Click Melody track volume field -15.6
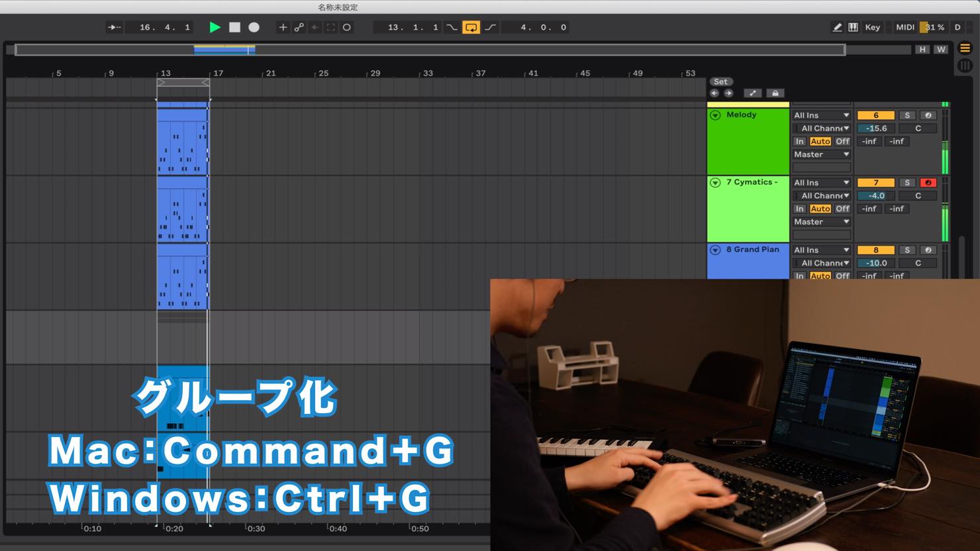 (x=875, y=128)
